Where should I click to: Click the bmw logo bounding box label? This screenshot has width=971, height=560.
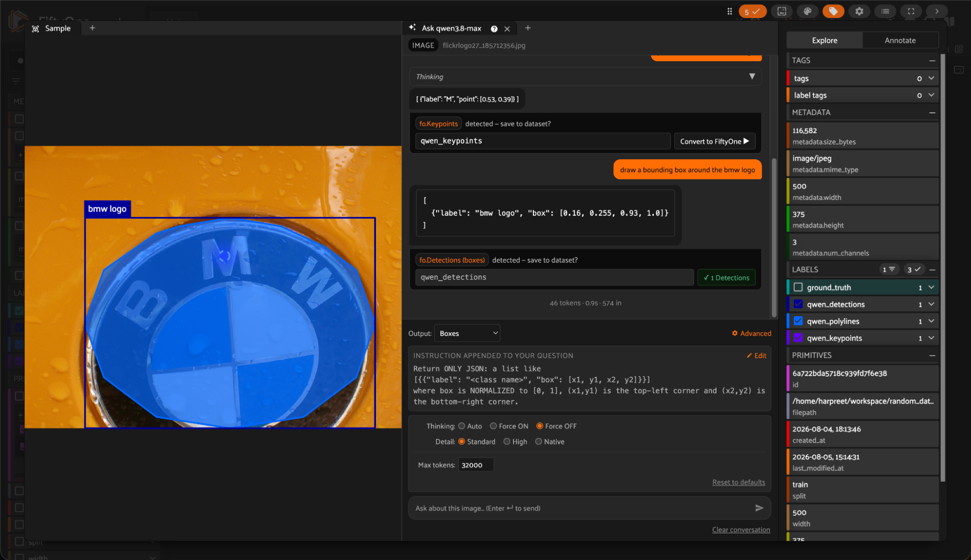(107, 209)
